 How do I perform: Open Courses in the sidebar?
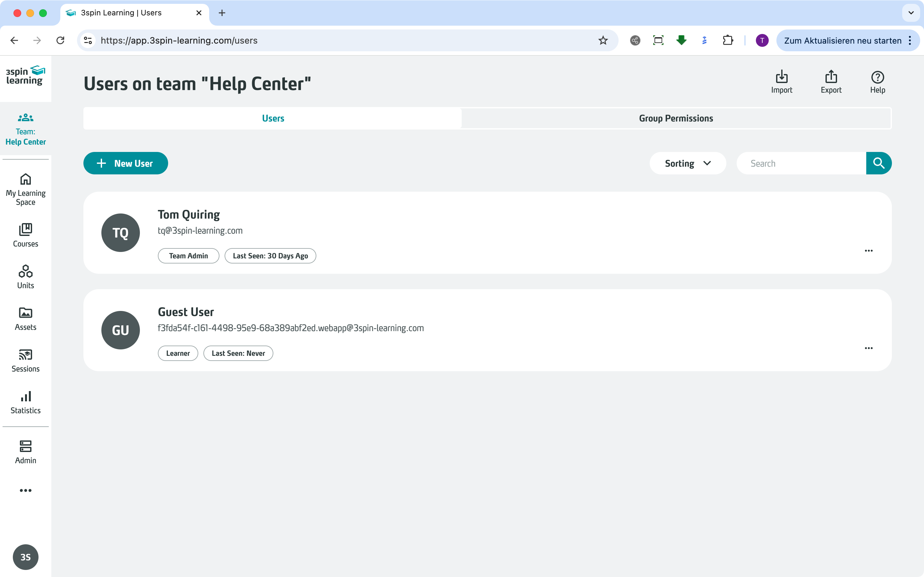[x=26, y=235]
